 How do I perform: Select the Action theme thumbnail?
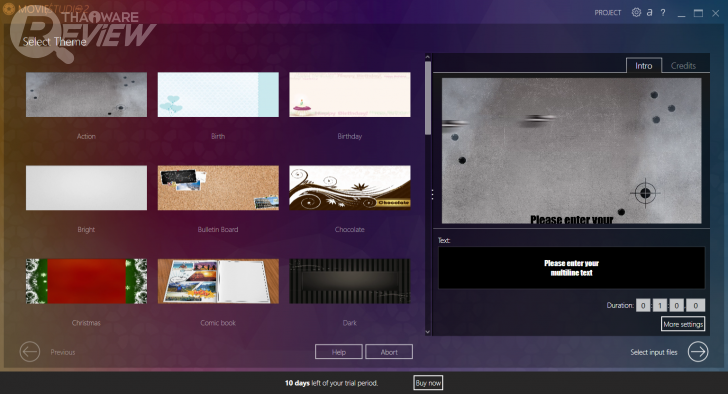tap(86, 95)
